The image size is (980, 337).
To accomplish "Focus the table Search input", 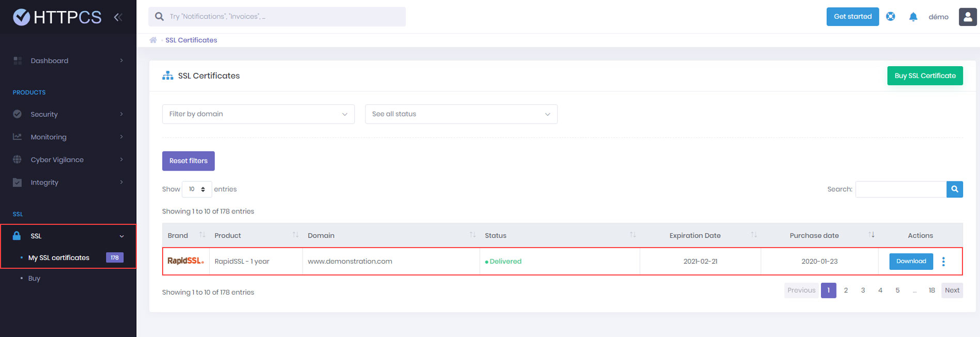I will (901, 189).
